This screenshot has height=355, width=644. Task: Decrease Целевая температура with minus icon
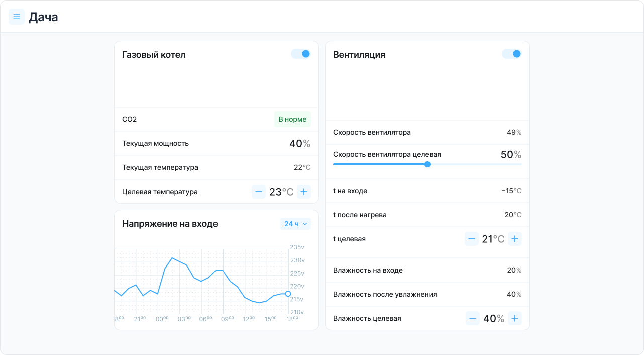(x=259, y=192)
